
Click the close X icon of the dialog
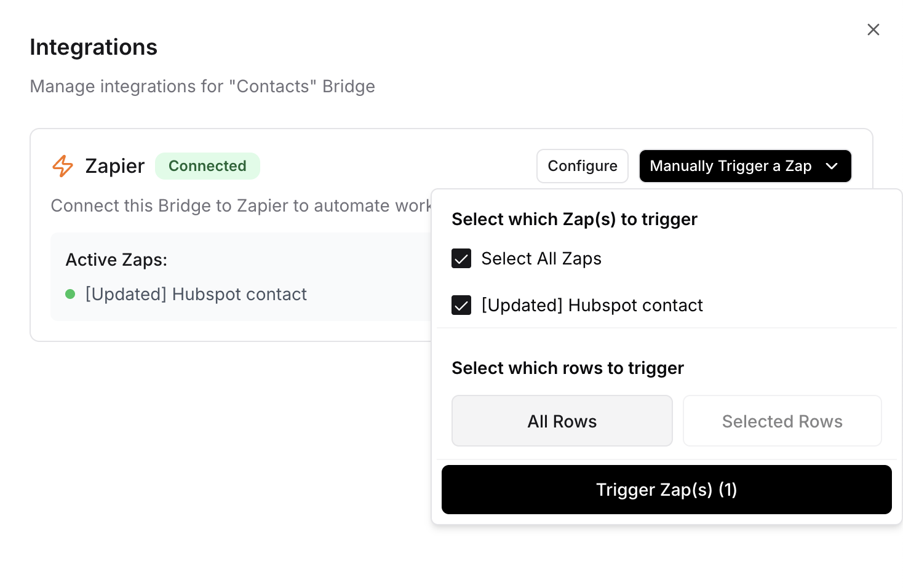point(873,29)
